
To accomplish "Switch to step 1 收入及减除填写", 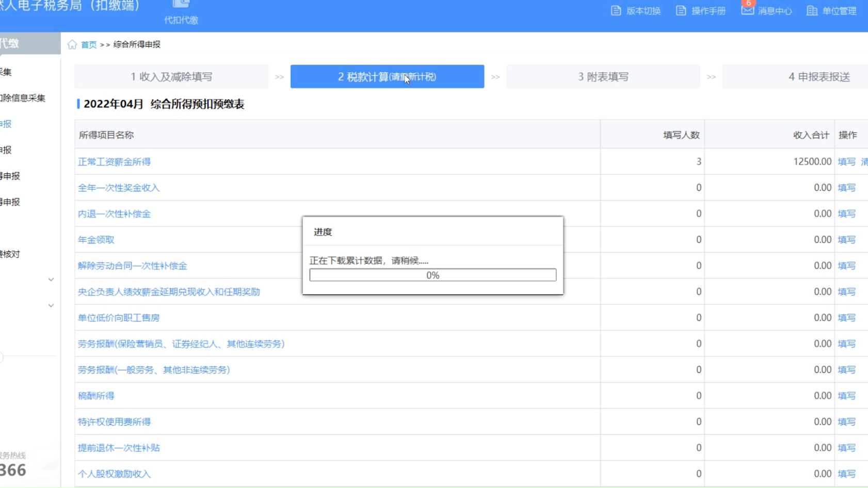I will tap(171, 77).
